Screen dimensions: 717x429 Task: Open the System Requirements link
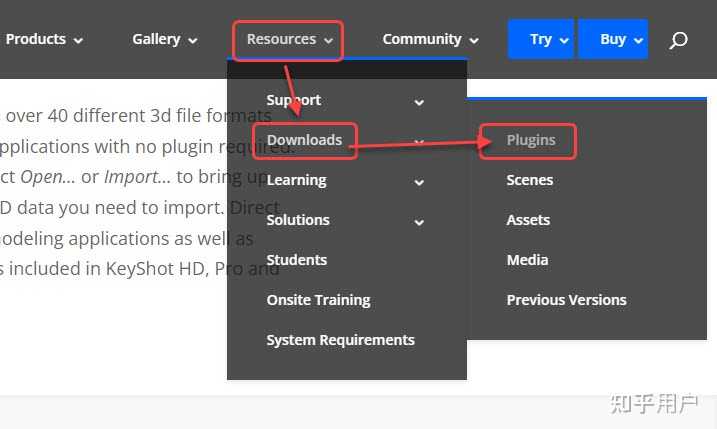tap(340, 340)
